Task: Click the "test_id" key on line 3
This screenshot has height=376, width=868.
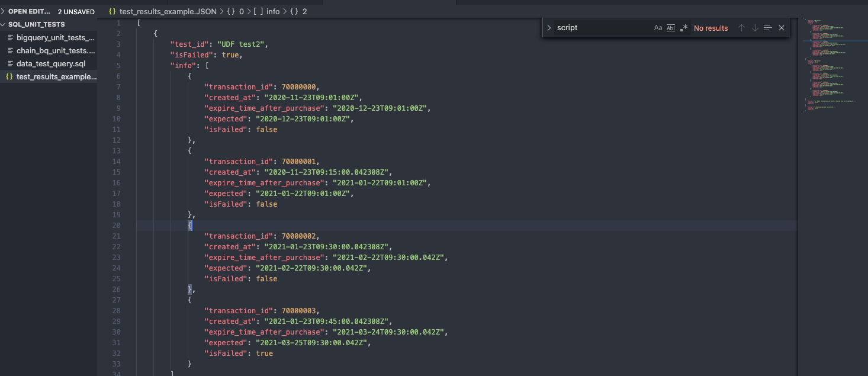Action: coord(189,44)
